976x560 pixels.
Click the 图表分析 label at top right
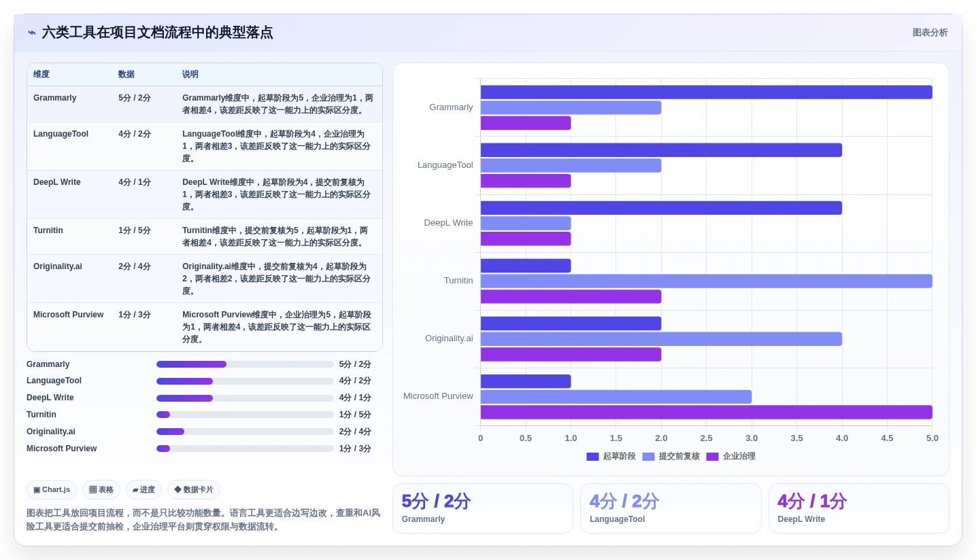tap(930, 33)
